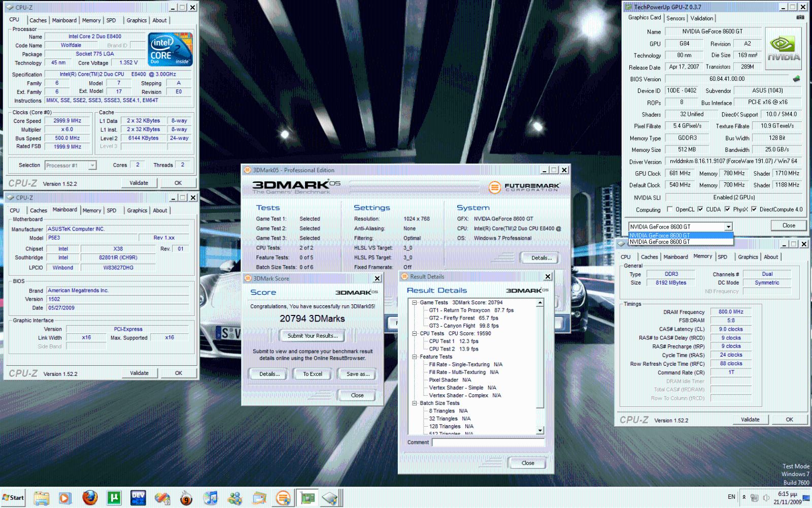Click the Result Details scrollbar thumb

click(x=540, y=357)
